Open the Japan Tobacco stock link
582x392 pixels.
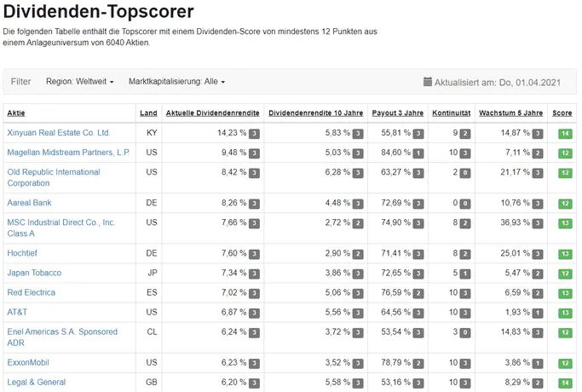coord(34,273)
